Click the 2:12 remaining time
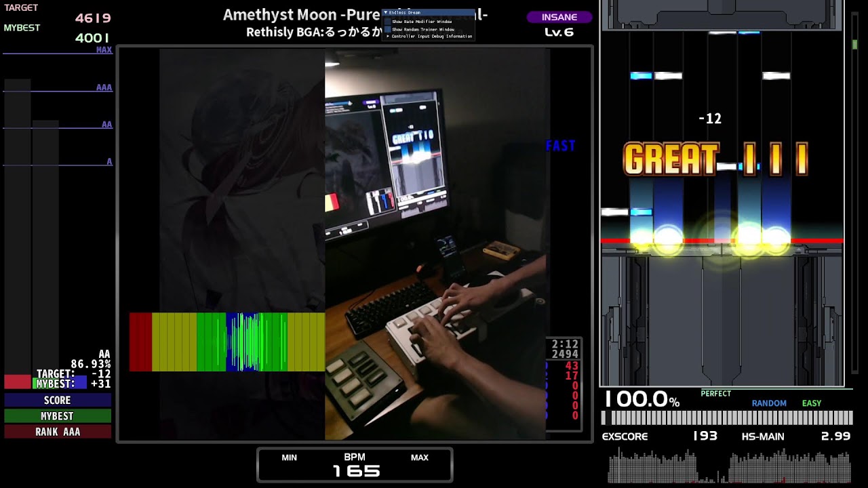This screenshot has width=868, height=488. [x=565, y=344]
